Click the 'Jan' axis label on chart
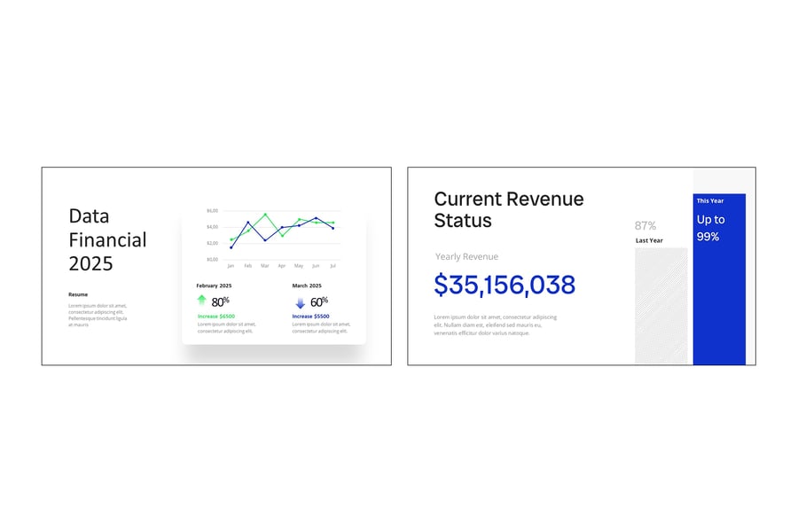 pos(231,265)
